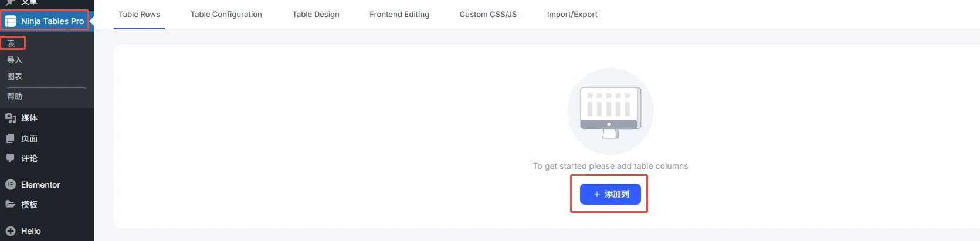The image size is (980, 241).
Task: Open the Table Configuration tab
Action: [x=226, y=15]
